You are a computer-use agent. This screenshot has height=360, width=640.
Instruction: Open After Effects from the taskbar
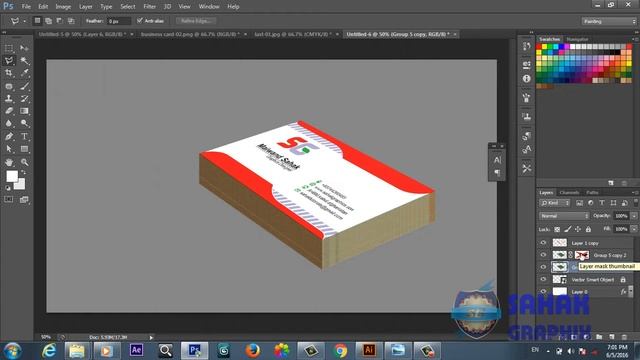136,350
